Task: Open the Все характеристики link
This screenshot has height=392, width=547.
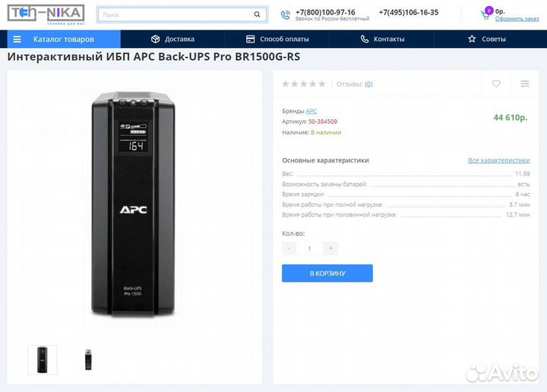Action: point(499,160)
